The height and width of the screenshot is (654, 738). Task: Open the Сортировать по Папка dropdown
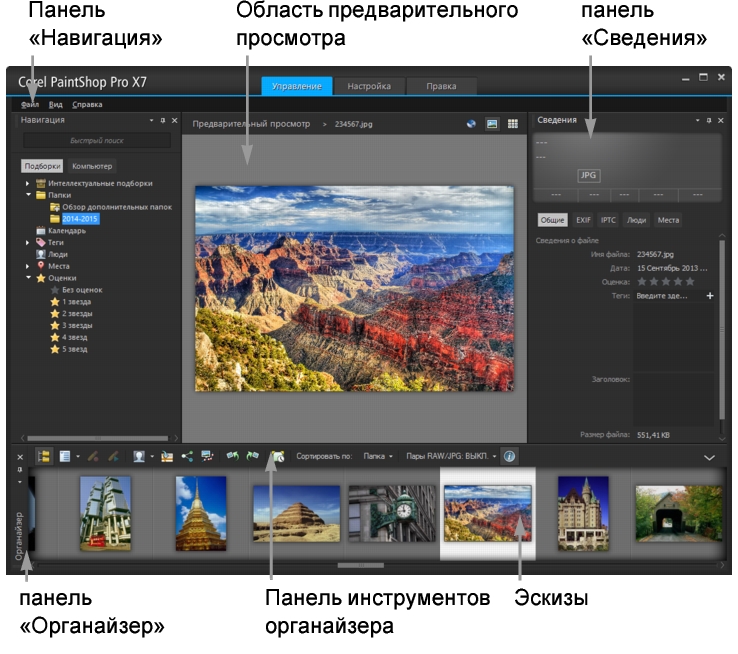(378, 456)
